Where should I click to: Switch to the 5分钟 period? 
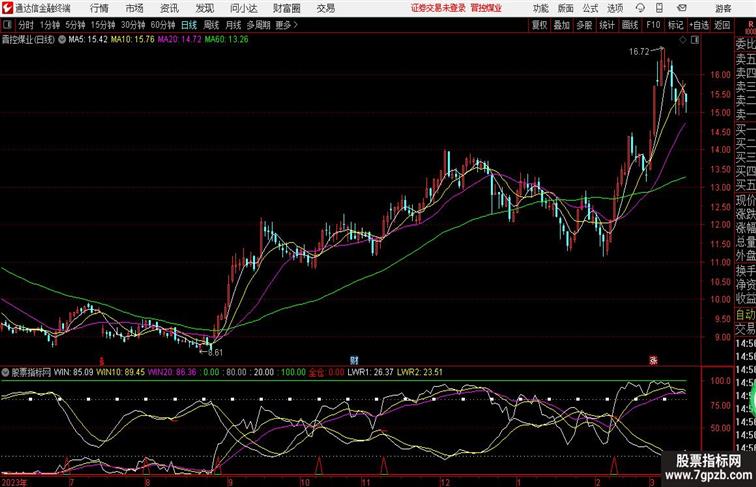coord(75,25)
